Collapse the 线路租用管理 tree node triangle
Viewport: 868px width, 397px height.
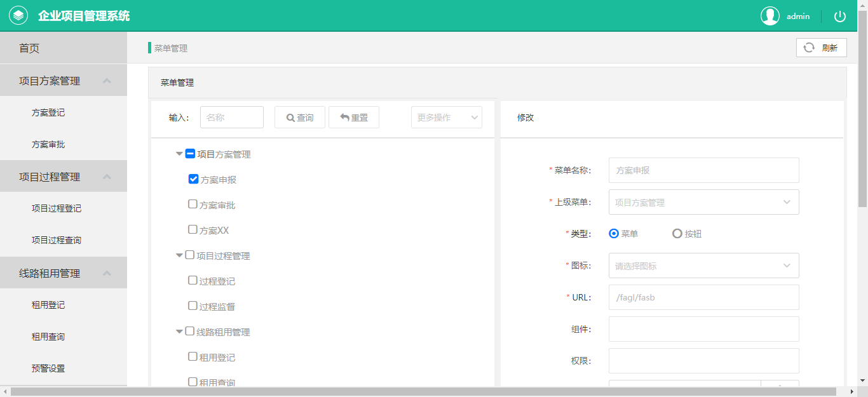179,332
